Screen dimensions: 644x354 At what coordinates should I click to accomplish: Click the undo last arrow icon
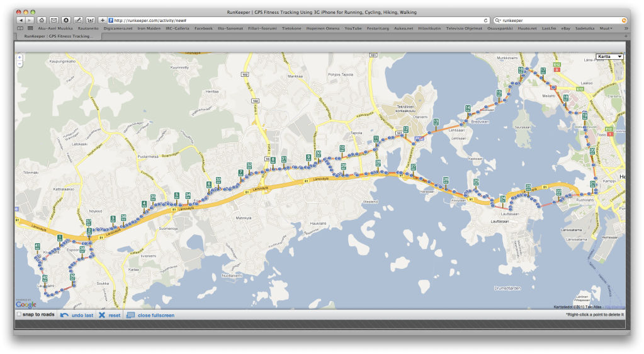(64, 316)
